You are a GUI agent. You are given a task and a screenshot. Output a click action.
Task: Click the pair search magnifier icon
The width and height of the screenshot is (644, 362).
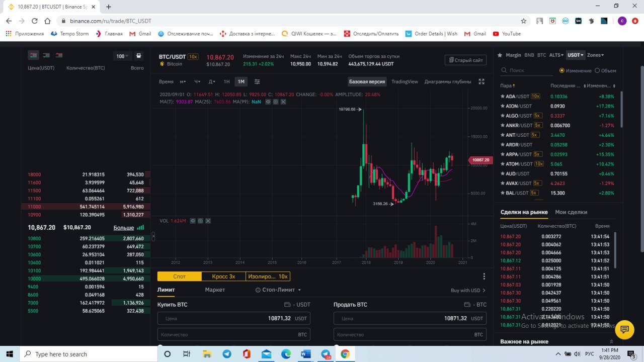(x=504, y=70)
